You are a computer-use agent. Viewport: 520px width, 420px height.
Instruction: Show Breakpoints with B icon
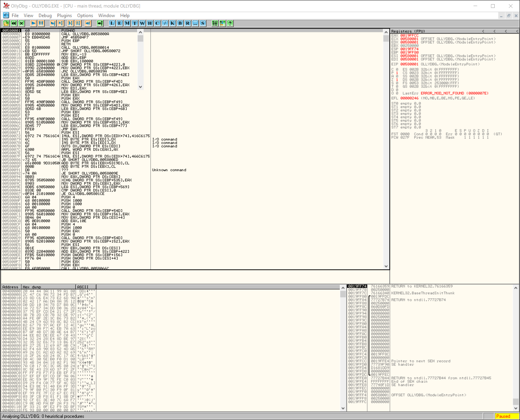point(180,23)
